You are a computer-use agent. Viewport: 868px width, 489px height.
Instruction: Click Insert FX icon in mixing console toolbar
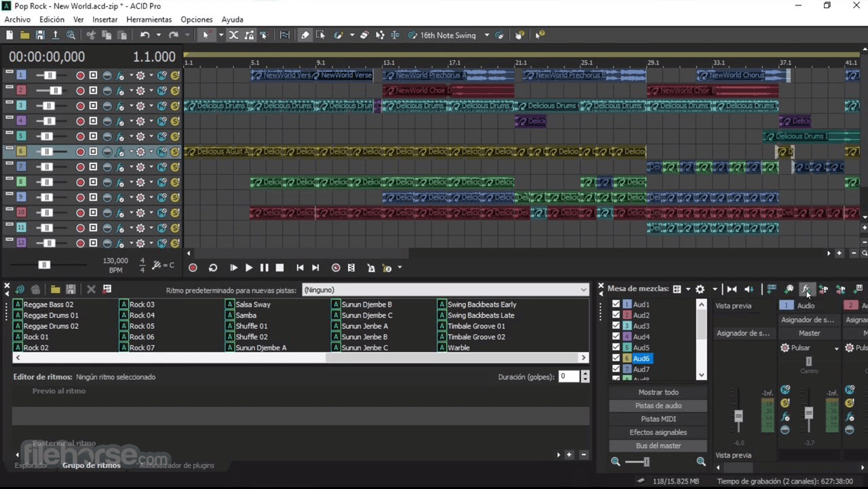pos(806,289)
